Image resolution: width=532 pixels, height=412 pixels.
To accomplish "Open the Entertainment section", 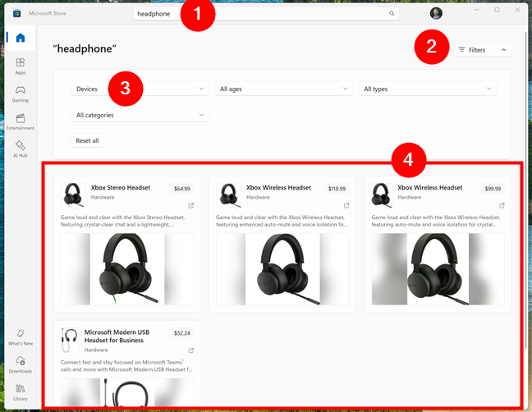I will click(x=21, y=121).
